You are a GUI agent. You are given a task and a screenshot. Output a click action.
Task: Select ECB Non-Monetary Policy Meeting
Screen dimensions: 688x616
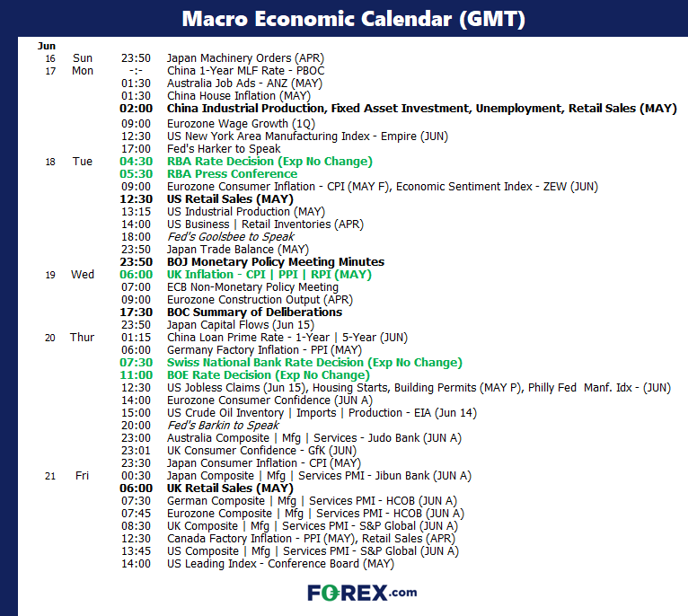coord(252,287)
